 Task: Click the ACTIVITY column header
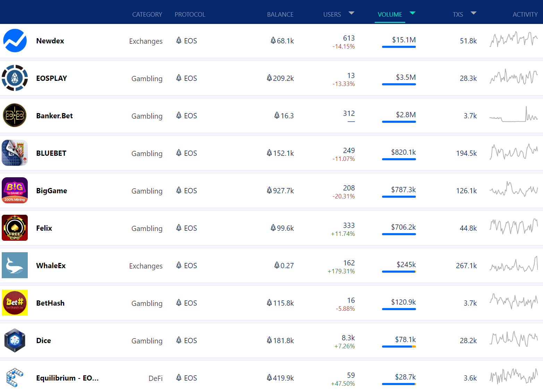[525, 15]
